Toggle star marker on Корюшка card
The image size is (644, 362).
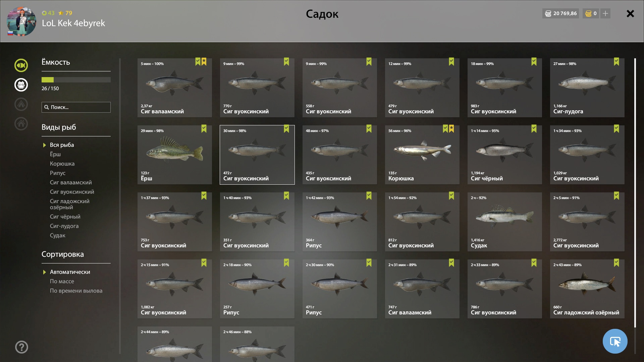[451, 129]
